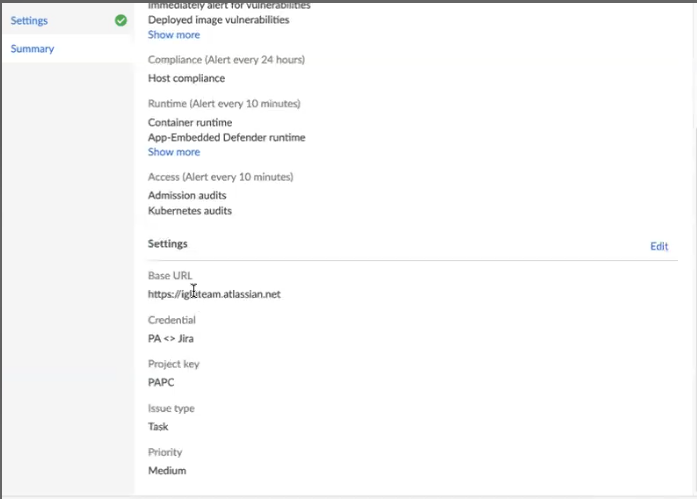Image resolution: width=697 pixels, height=499 pixels.
Task: Click Deployed image vulnerabilities entry
Action: (218, 19)
